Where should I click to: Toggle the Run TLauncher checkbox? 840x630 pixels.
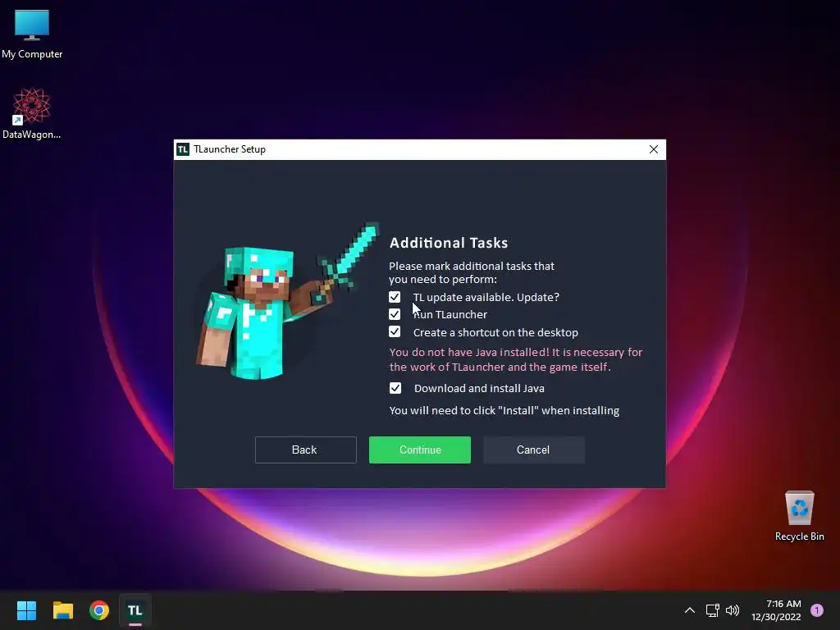point(395,314)
